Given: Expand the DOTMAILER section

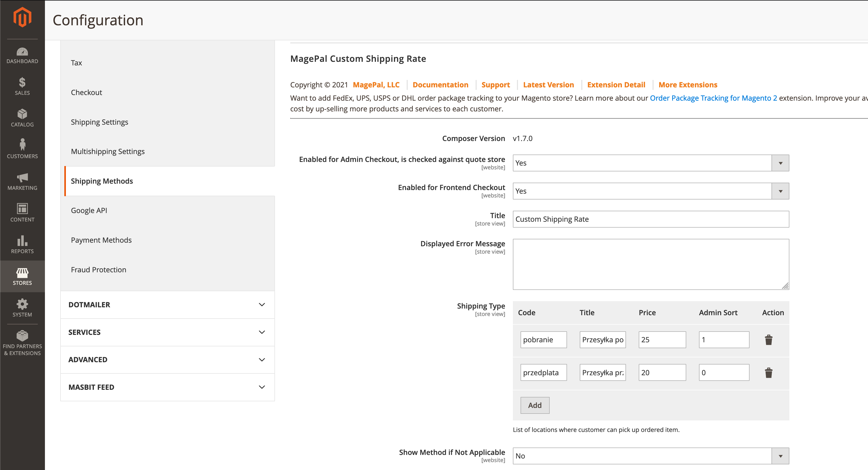Looking at the screenshot, I should point(167,305).
